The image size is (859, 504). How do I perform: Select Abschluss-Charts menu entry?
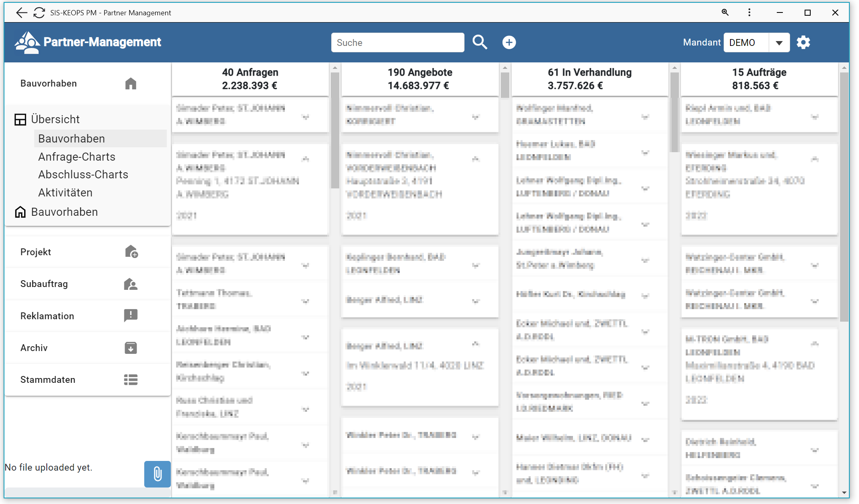[x=83, y=174]
